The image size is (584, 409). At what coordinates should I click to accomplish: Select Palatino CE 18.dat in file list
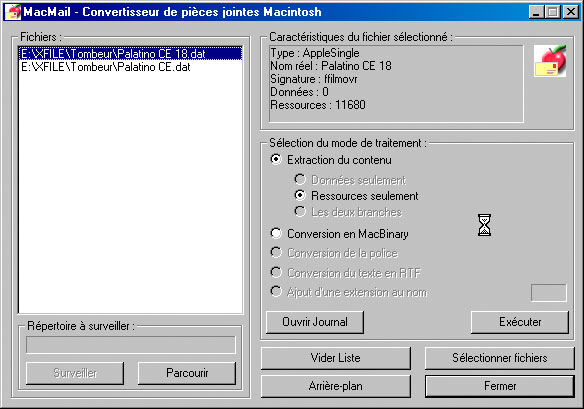click(x=131, y=54)
